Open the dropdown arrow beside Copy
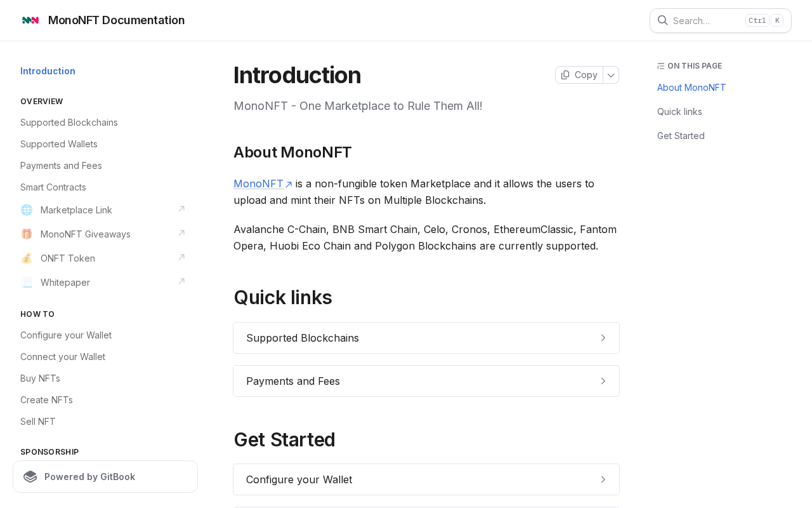 [x=611, y=75]
